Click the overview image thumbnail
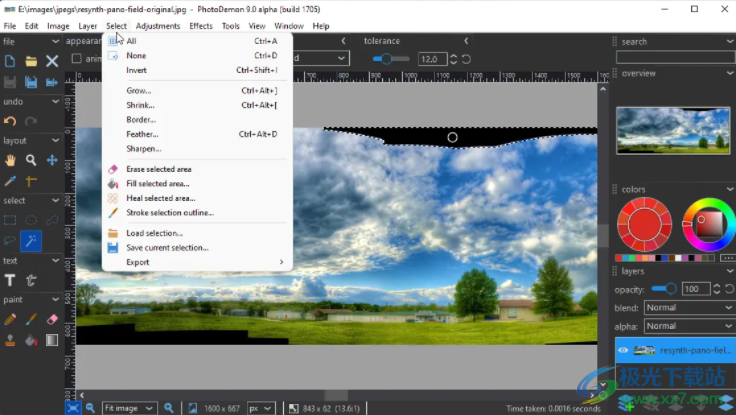 point(673,131)
